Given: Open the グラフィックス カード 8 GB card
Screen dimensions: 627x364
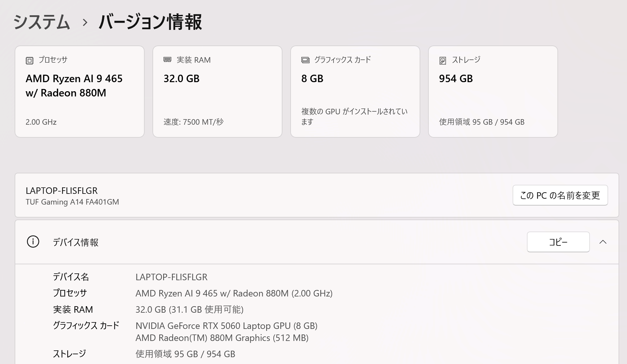Looking at the screenshot, I should coord(355,92).
